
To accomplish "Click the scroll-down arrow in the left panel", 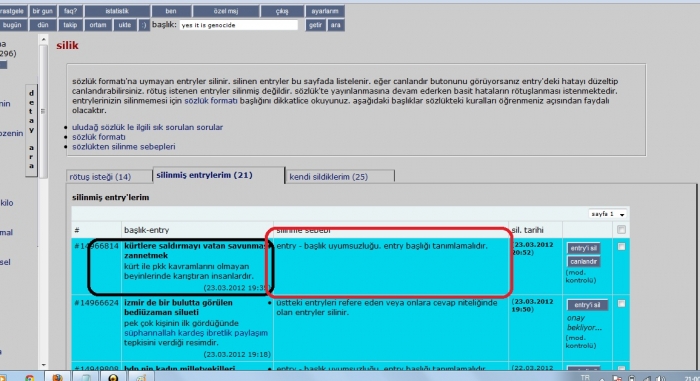I will point(43,364).
